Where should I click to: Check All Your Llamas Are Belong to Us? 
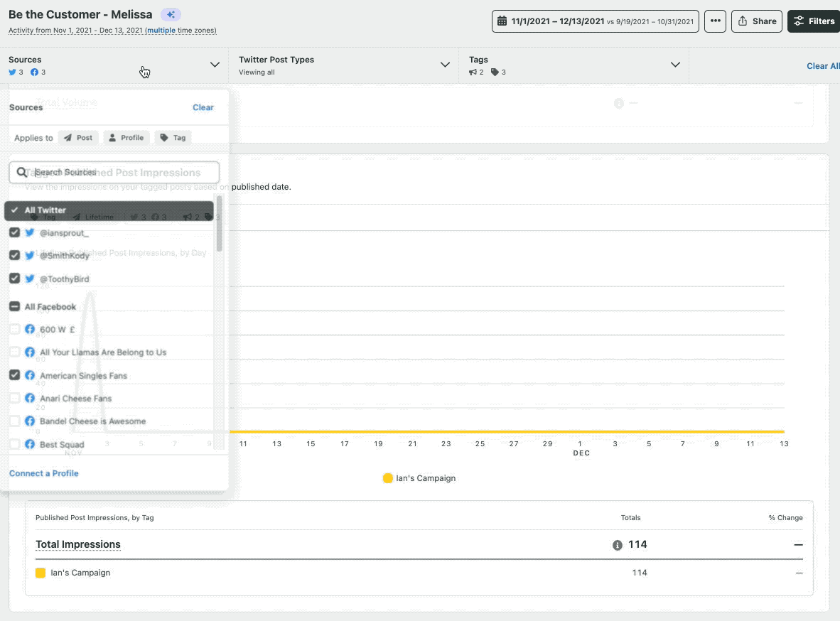pos(14,352)
